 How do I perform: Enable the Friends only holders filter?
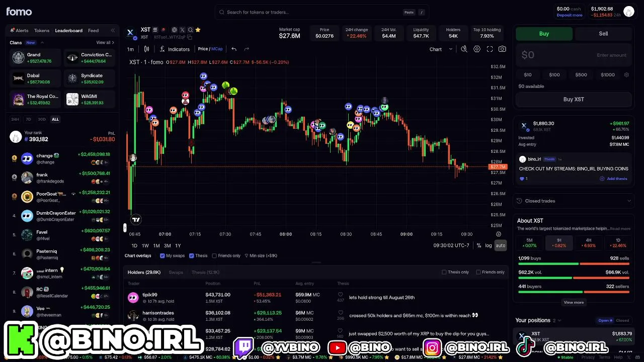click(x=478, y=272)
